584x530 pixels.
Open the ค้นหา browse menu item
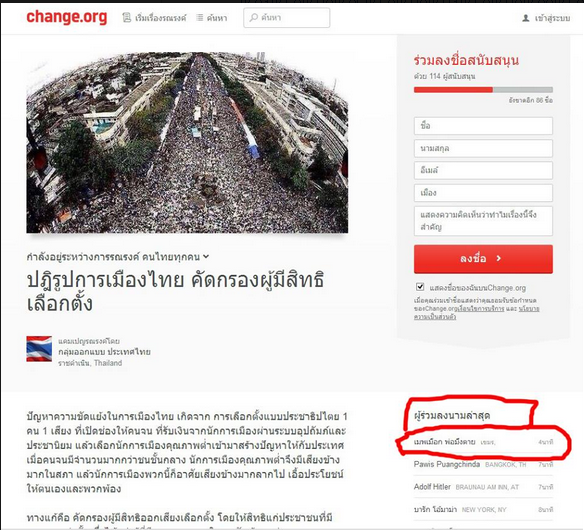pos(217,18)
